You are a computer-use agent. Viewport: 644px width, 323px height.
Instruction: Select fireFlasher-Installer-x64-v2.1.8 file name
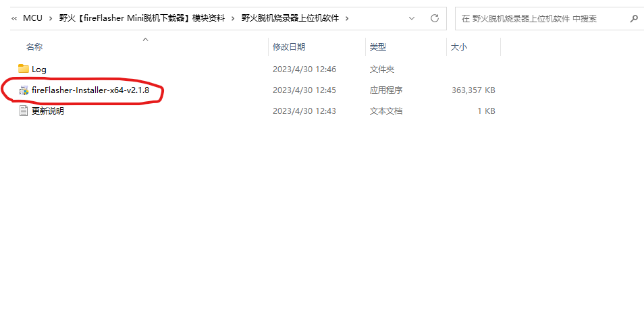click(x=90, y=90)
